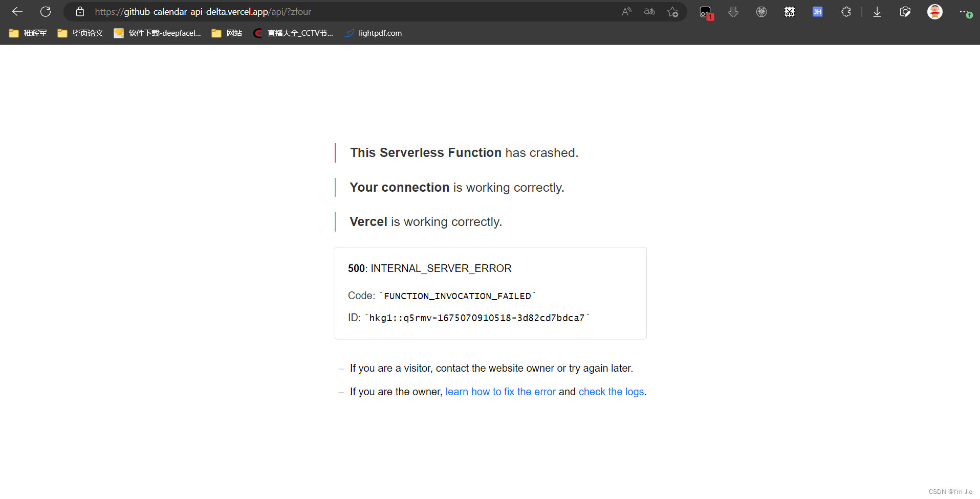Open the palm tree extension icon
980x499 pixels.
click(761, 11)
